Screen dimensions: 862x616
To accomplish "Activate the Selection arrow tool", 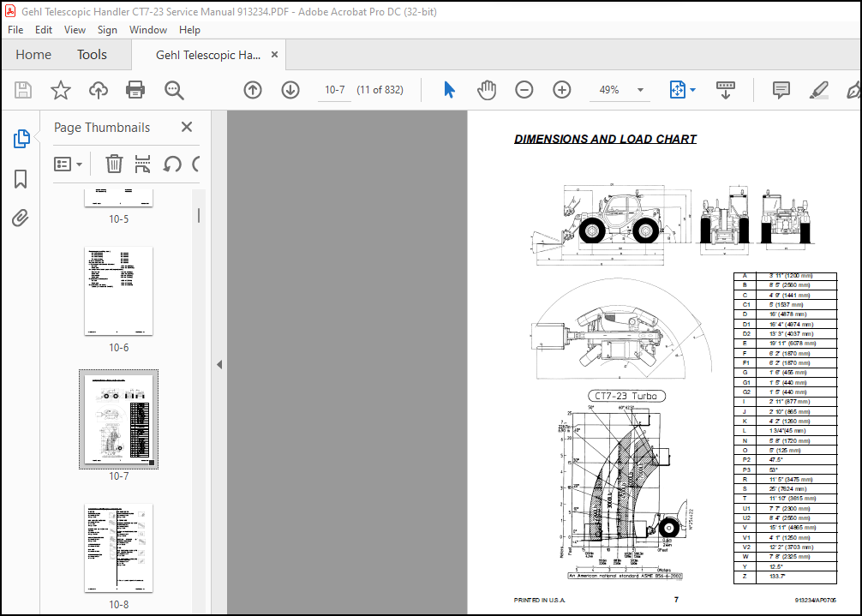I will coord(449,90).
